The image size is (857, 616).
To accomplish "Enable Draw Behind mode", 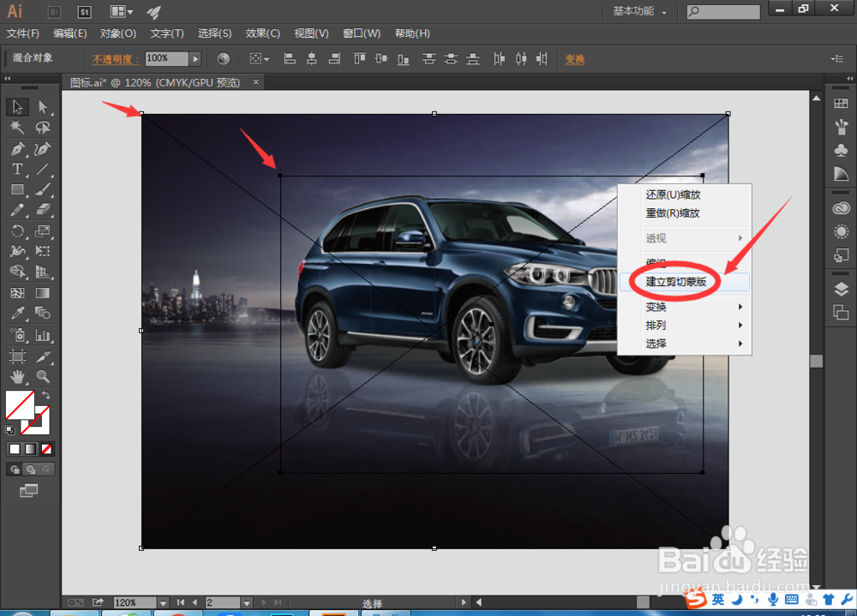I will [31, 469].
